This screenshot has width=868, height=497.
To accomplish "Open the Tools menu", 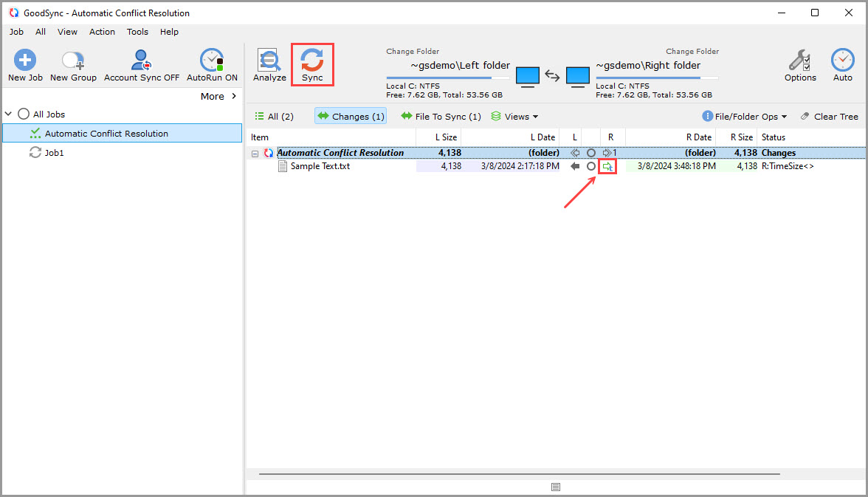I will (x=137, y=32).
